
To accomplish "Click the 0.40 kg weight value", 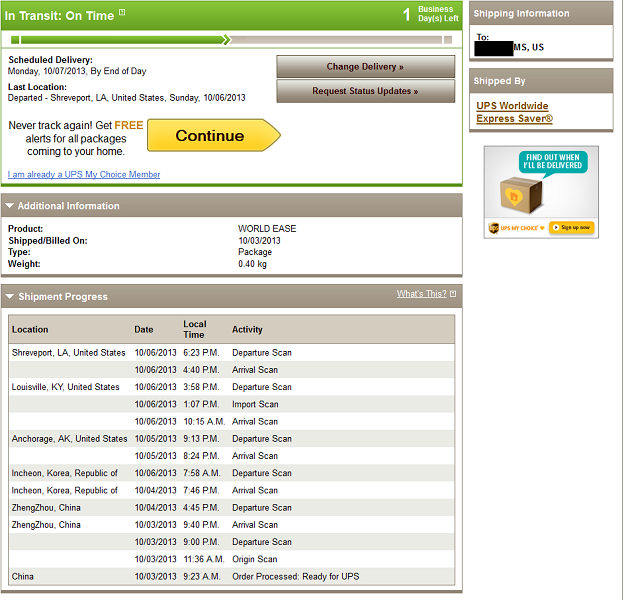I will coord(252,264).
